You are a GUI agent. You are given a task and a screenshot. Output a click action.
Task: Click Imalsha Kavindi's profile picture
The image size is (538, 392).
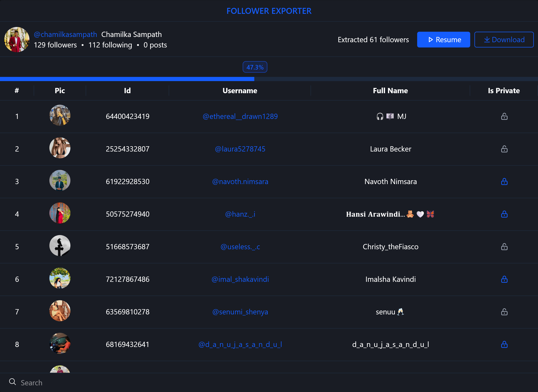coord(60,278)
